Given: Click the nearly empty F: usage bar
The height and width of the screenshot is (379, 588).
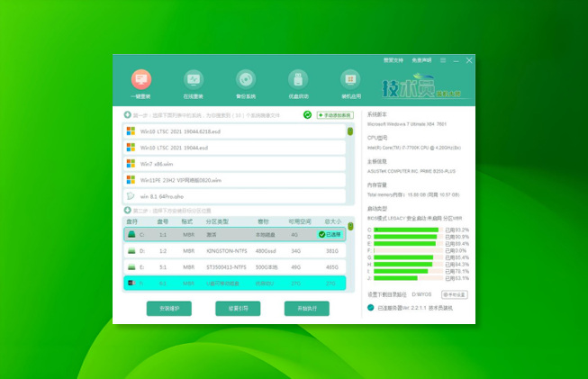Looking at the screenshot, I should pos(409,250).
